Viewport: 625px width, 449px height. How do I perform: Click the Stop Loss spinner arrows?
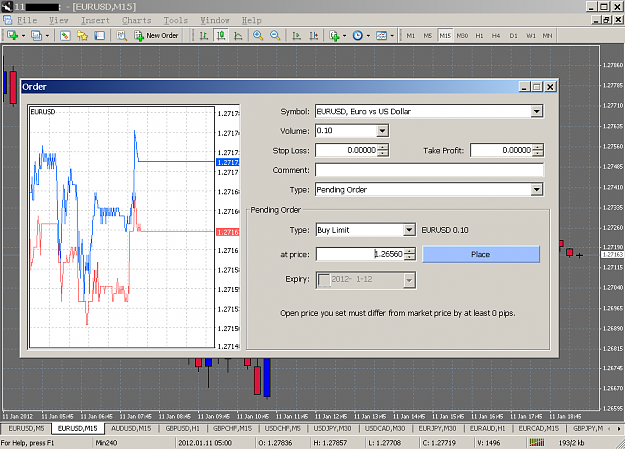[383, 150]
